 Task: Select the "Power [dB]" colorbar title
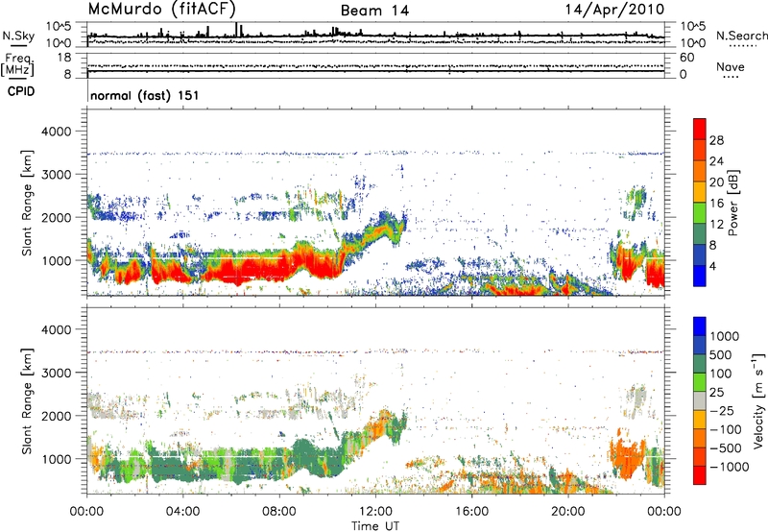(x=732, y=203)
